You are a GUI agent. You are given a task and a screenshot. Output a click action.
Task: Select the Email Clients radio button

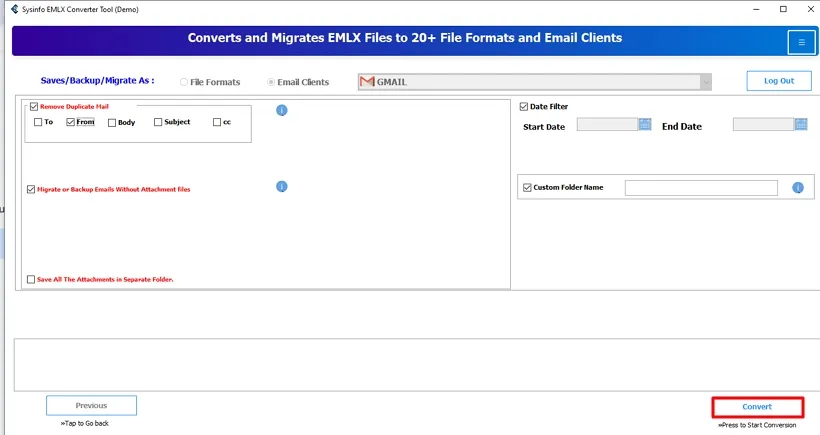[271, 82]
